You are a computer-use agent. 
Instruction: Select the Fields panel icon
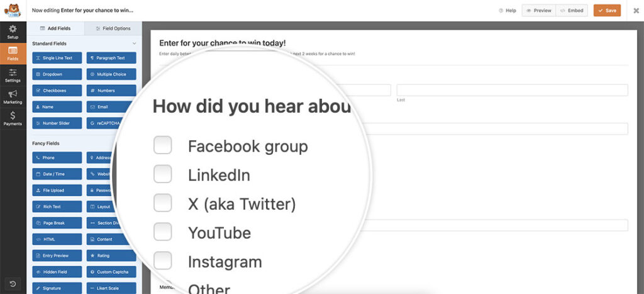(13, 53)
